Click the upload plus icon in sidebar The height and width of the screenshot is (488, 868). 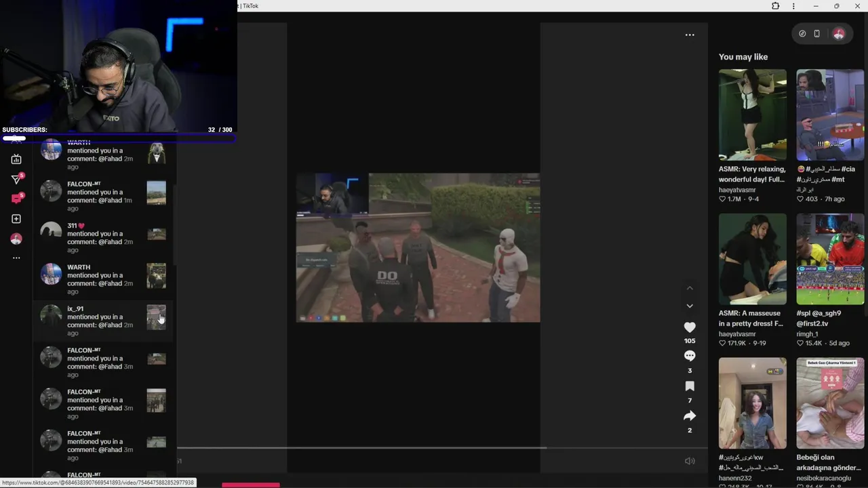pyautogui.click(x=16, y=219)
